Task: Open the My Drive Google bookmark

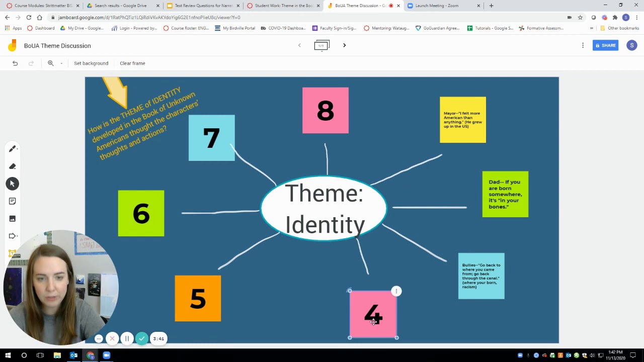Action: [82, 28]
